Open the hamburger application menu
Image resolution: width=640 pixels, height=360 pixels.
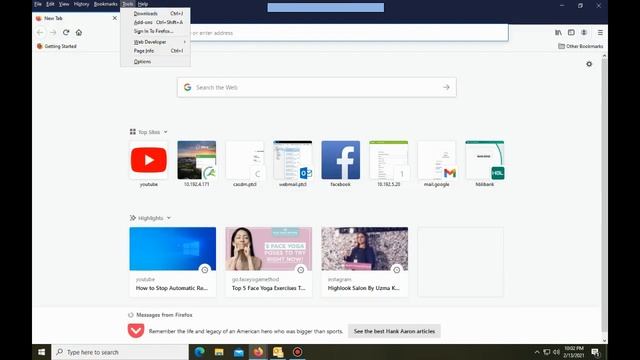click(x=600, y=32)
